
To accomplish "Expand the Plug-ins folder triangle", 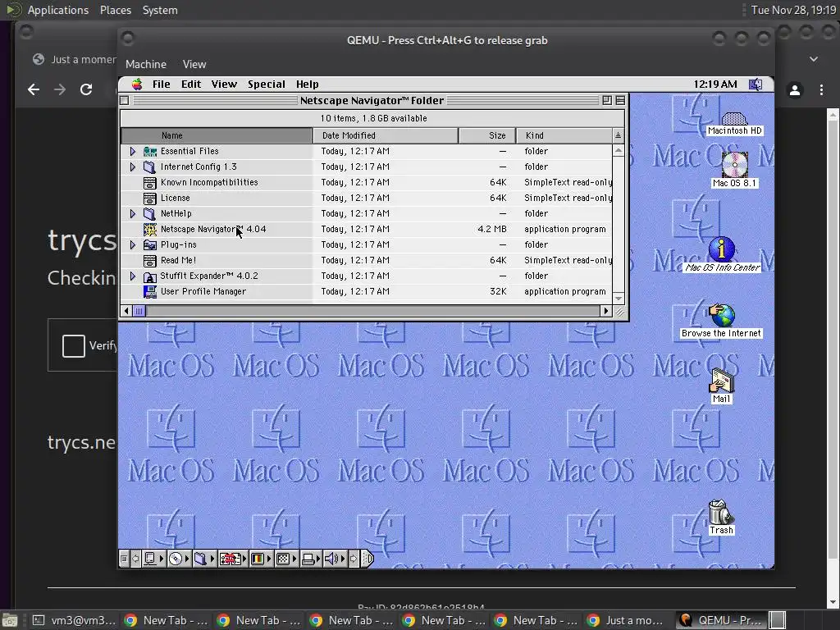I will [x=133, y=244].
